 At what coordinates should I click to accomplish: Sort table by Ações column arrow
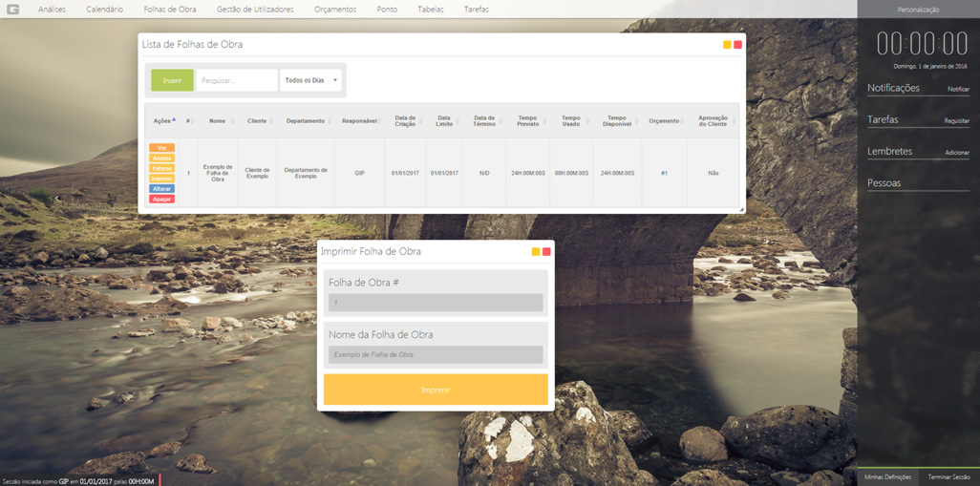pyautogui.click(x=174, y=120)
